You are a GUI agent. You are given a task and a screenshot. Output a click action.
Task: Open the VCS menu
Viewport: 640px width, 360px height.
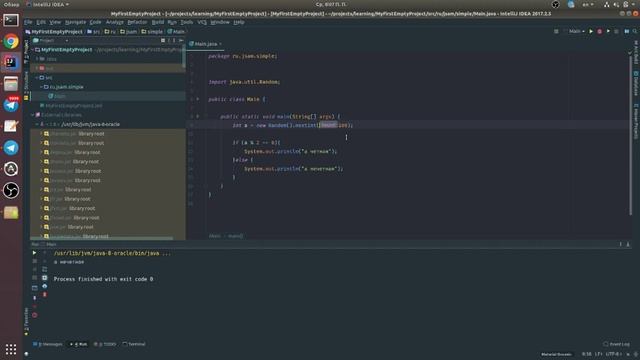(x=202, y=22)
